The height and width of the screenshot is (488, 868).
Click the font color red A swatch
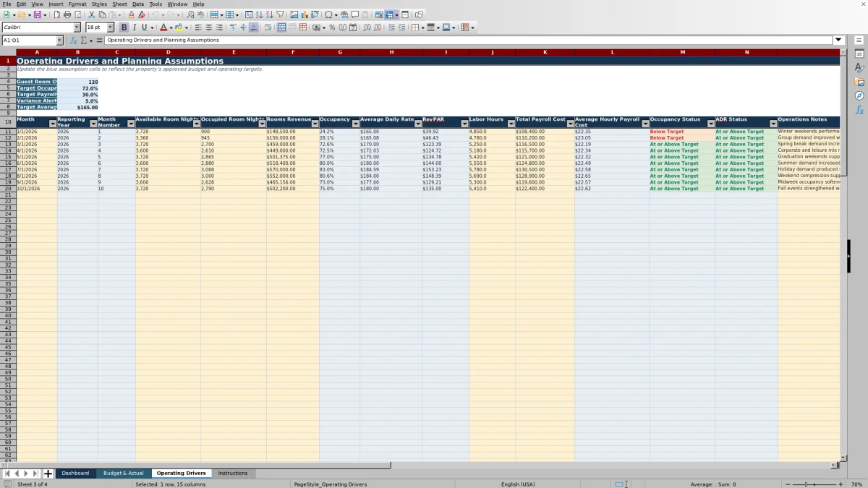(163, 27)
